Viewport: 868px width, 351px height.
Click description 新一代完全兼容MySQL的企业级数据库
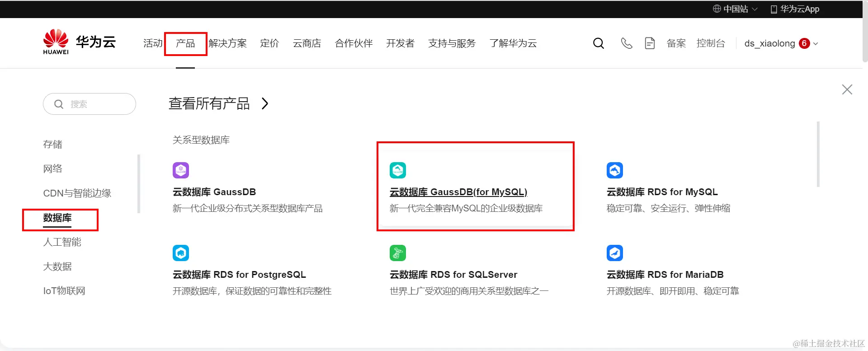(x=466, y=208)
